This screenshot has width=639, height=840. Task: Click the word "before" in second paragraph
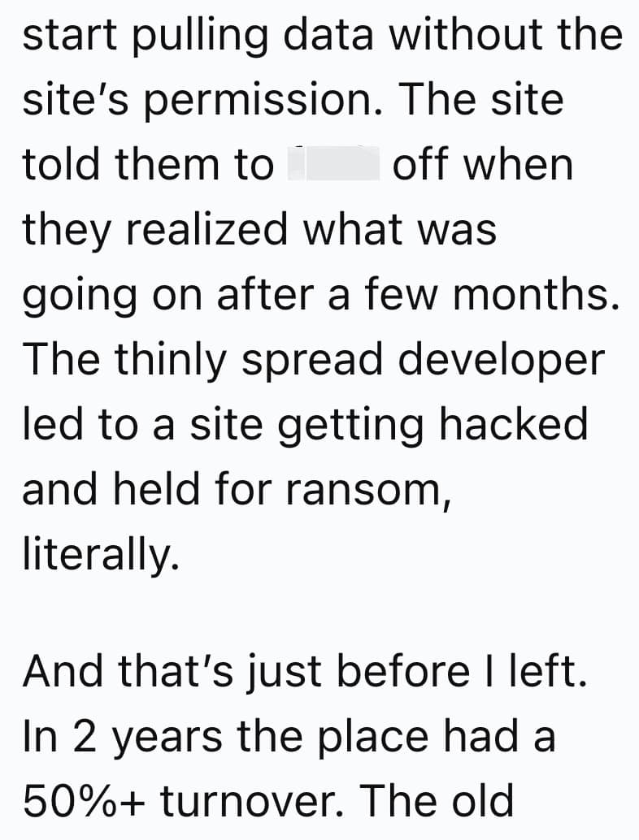(381, 671)
